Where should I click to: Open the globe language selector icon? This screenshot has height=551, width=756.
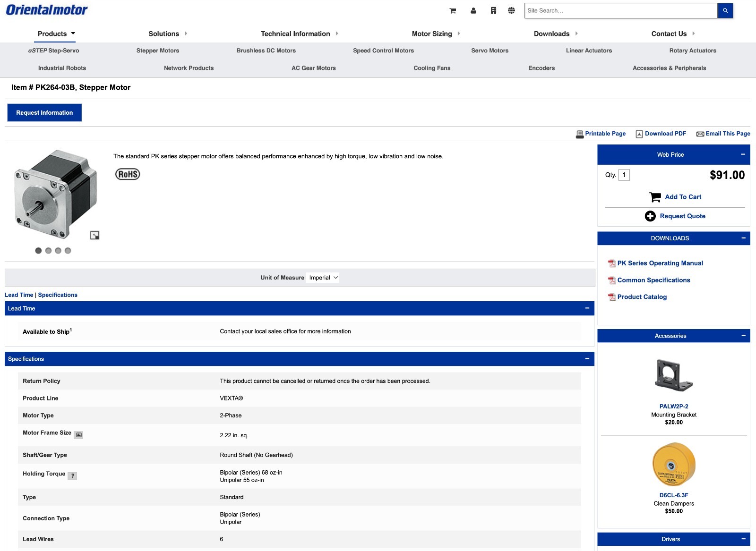click(x=511, y=10)
